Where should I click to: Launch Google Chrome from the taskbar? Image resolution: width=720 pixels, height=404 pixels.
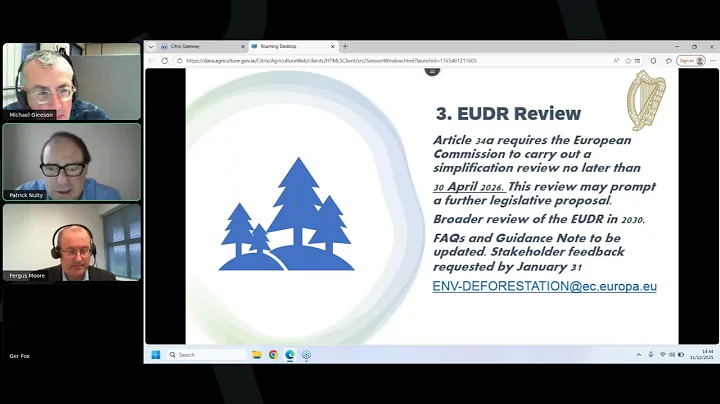(273, 354)
